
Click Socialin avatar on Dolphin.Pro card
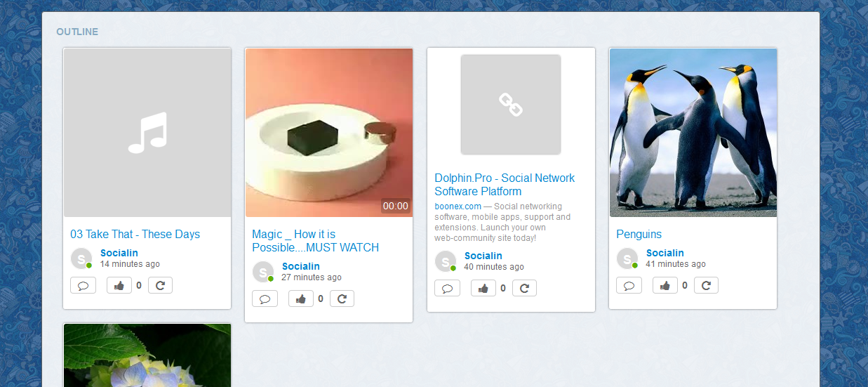(446, 261)
